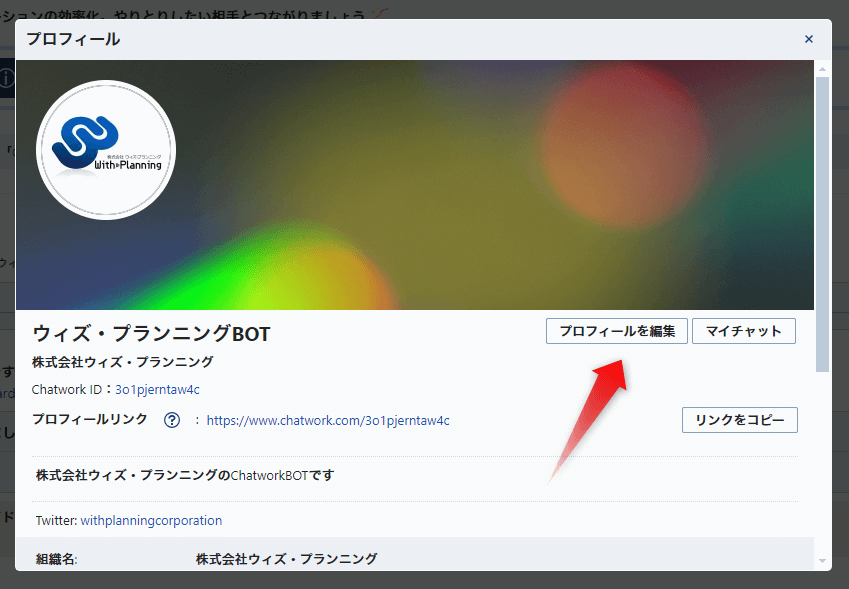849x589 pixels.
Task: Click the プロフィール dialog title
Action: [x=73, y=39]
